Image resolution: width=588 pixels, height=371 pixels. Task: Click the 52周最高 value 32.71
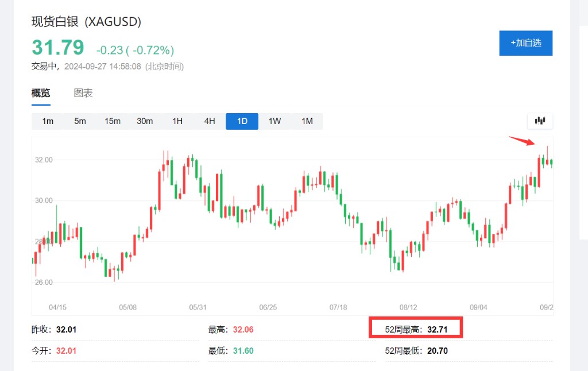click(437, 330)
